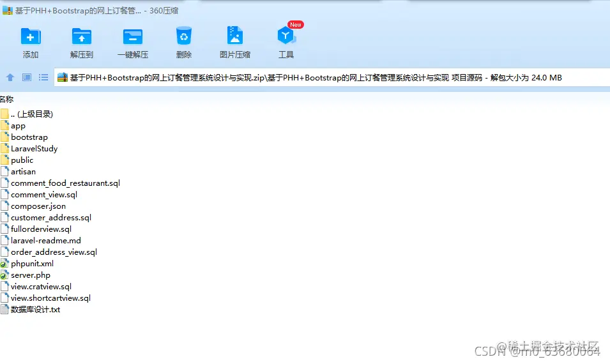Select phpunit.xml file
The height and width of the screenshot is (364, 610).
pos(27,263)
